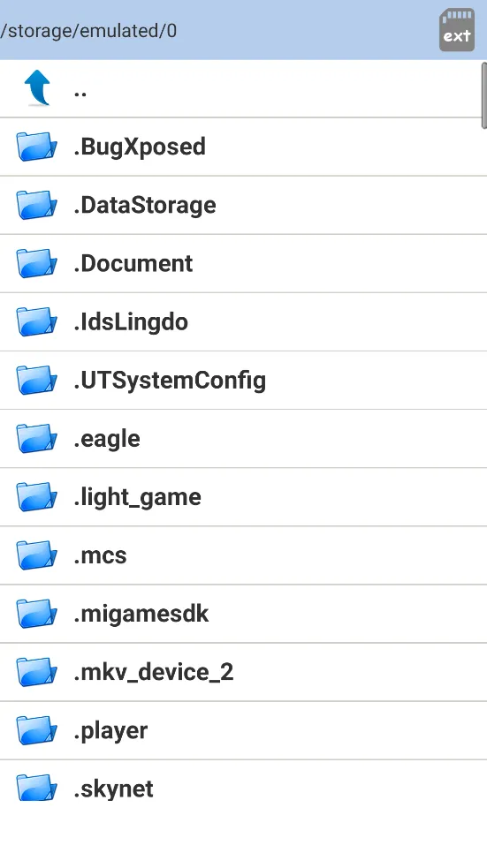Open the .mkv_device_2 folder
This screenshot has width=487, height=868.
point(243,672)
